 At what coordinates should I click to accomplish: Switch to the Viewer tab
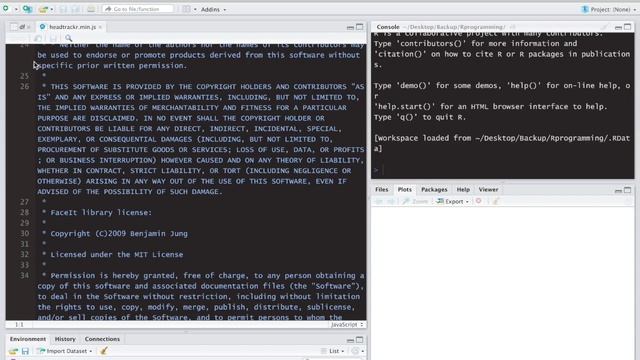[488, 189]
